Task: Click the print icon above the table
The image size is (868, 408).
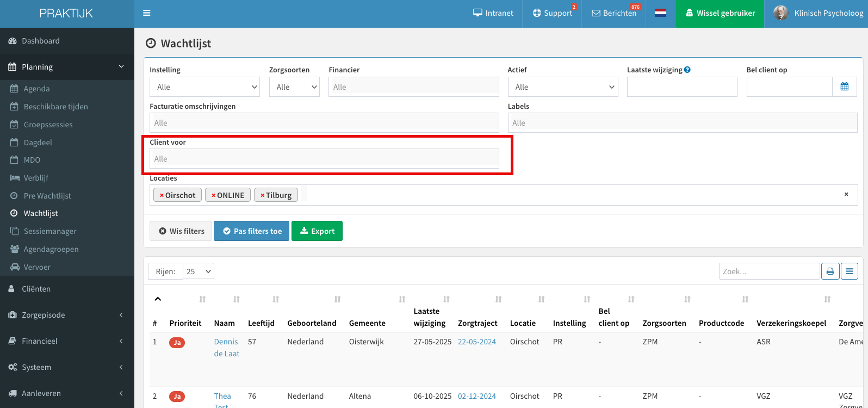Action: [830, 271]
